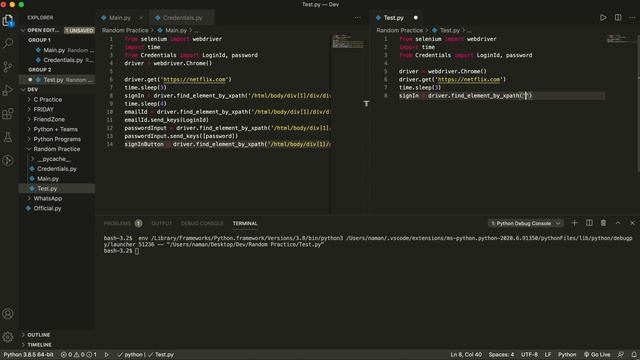This screenshot has height=360, width=640.
Task: Click Python 3.8.5 64-bit interpreter selector
Action: point(29,355)
